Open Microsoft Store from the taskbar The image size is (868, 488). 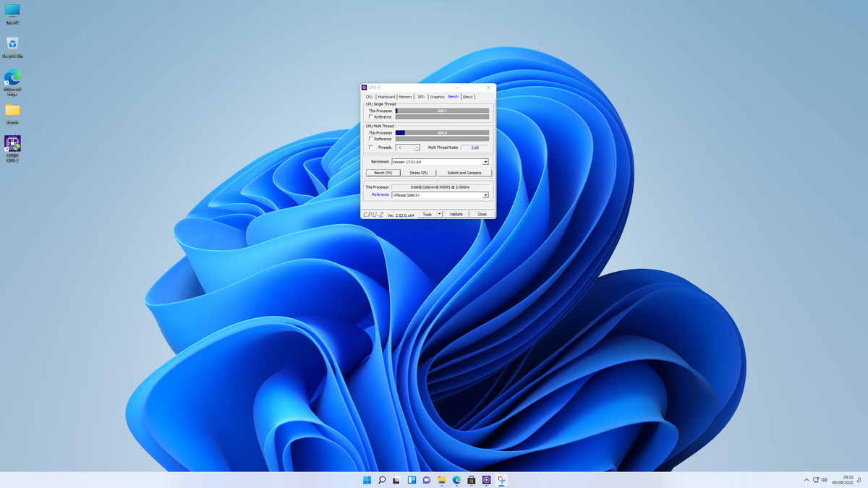point(472,480)
